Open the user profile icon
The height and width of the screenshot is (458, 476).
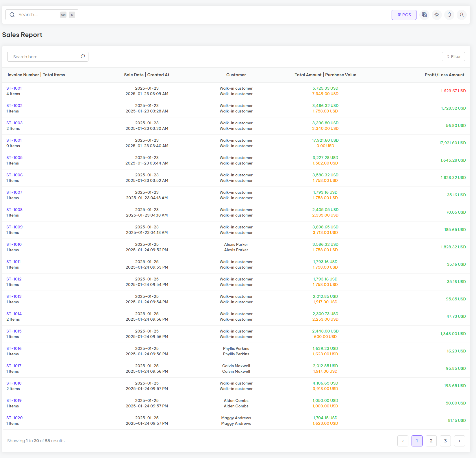tap(462, 15)
